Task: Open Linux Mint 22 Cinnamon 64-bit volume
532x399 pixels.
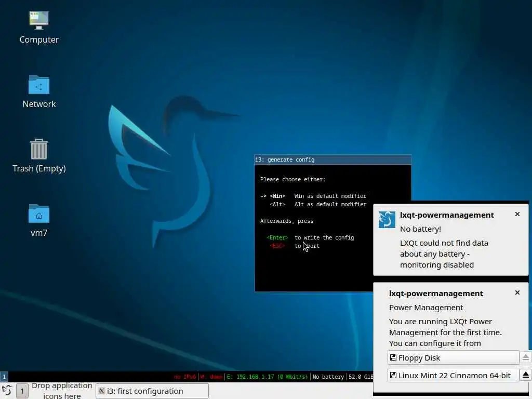Action: 453,375
